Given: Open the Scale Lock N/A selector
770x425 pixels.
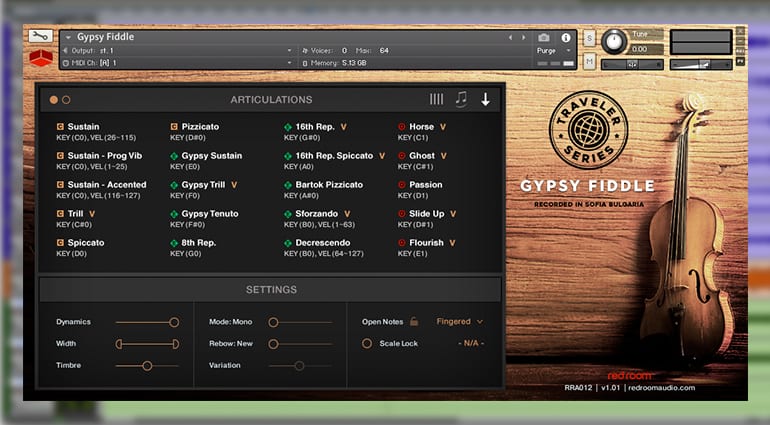Looking at the screenshot, I should coord(471,343).
